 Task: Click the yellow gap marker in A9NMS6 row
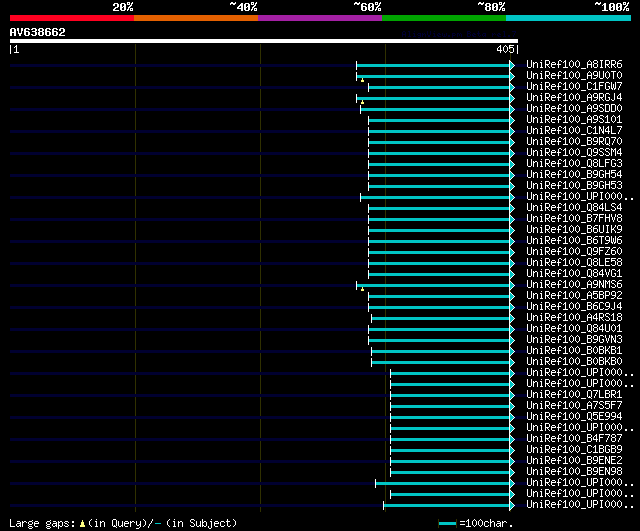[x=362, y=289]
